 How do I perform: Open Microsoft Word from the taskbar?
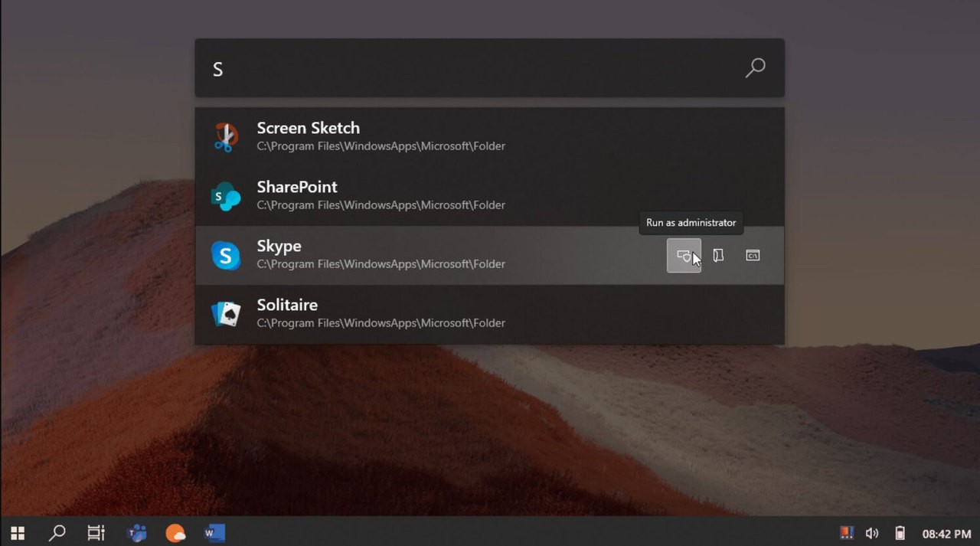tap(214, 533)
